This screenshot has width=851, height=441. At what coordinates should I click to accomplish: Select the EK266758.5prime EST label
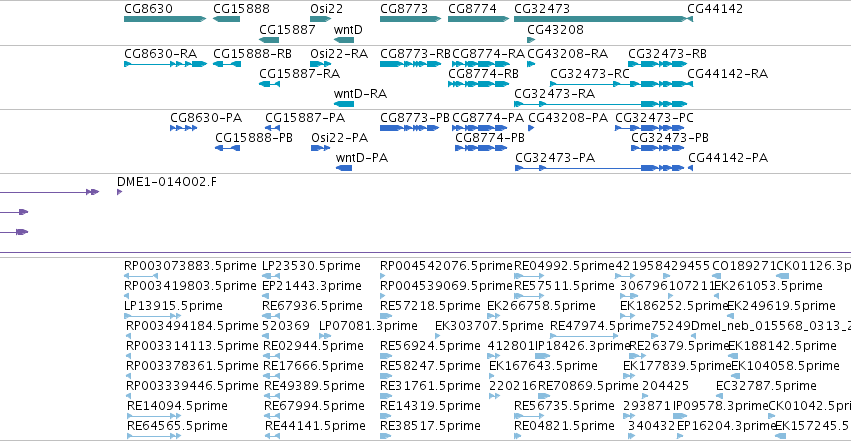541,306
